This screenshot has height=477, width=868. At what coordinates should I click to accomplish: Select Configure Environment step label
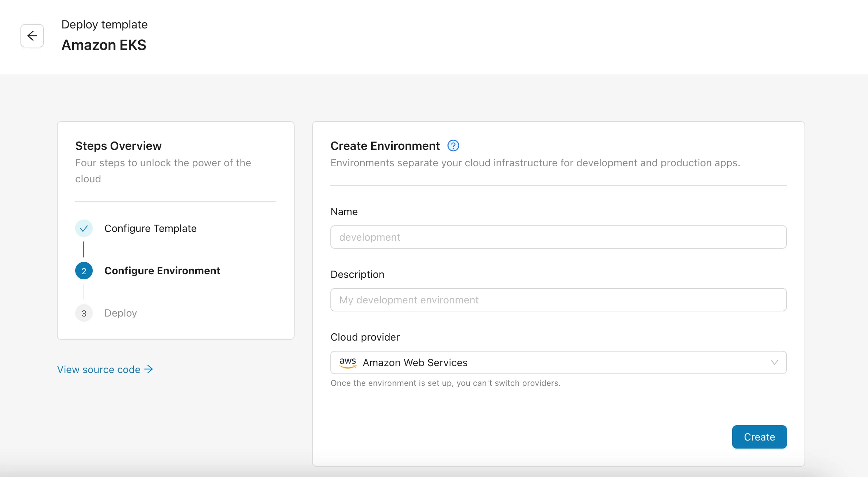click(x=162, y=271)
